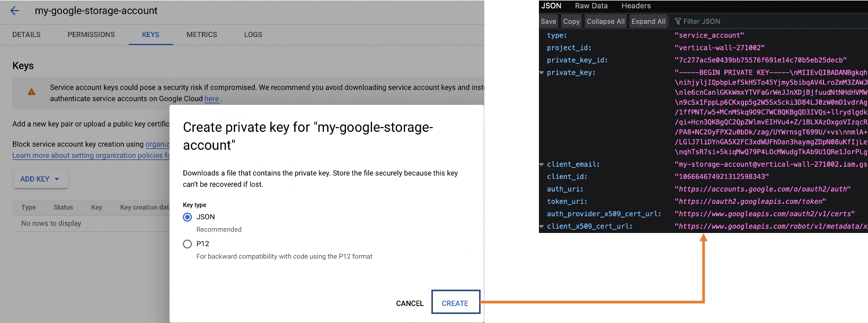Switch to the PERMISSIONS tab

point(91,34)
